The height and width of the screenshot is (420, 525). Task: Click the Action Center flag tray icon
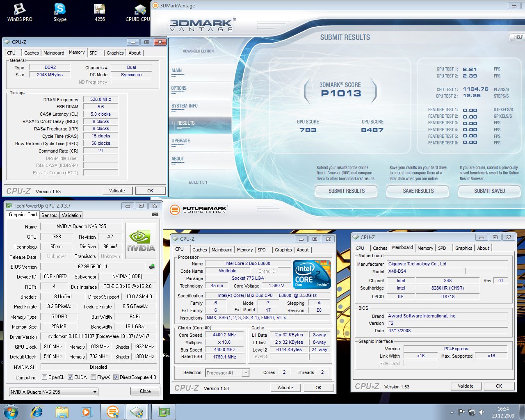(461, 412)
